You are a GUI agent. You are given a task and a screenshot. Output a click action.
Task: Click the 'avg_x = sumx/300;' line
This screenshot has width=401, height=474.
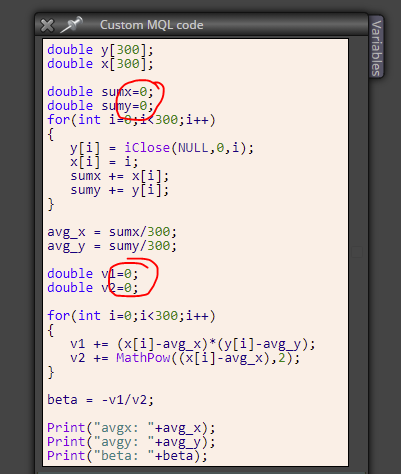click(x=112, y=232)
